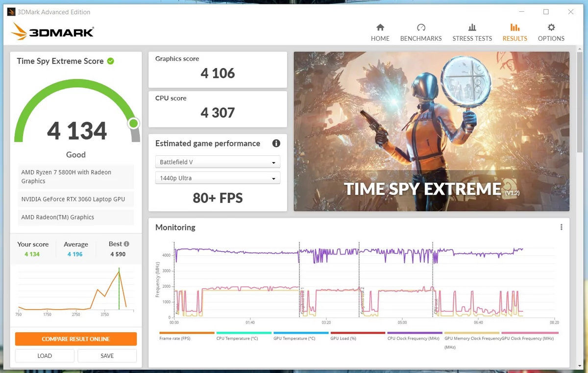This screenshot has height=373, width=588.
Task: Click the Graphics test 2 marker line
Action: click(x=359, y=279)
